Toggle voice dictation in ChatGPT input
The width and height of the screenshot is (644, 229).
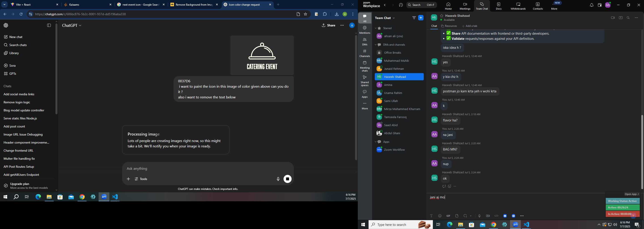point(278,179)
